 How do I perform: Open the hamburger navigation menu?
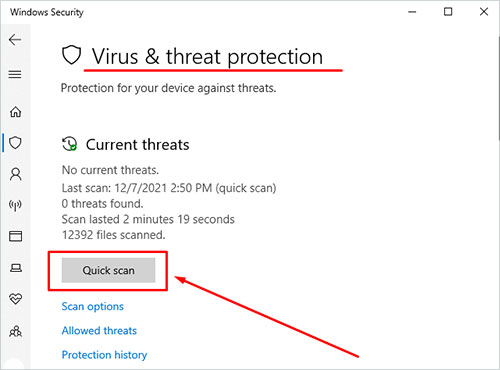pos(15,74)
